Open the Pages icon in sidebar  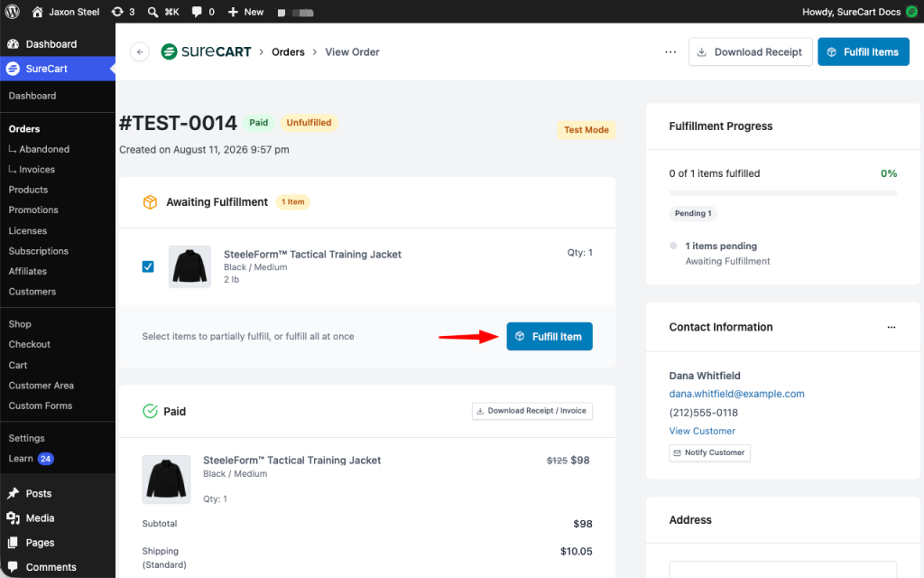(13, 543)
